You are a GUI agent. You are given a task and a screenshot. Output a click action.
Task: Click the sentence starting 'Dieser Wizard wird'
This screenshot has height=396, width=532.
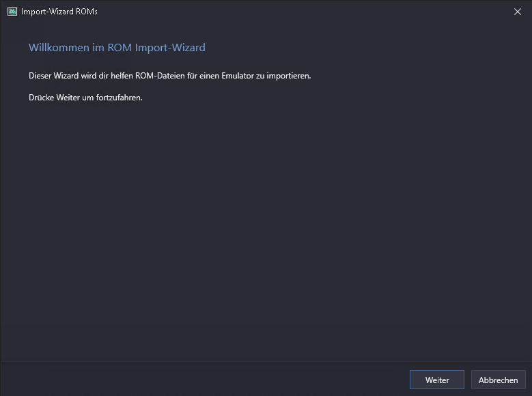click(x=169, y=75)
